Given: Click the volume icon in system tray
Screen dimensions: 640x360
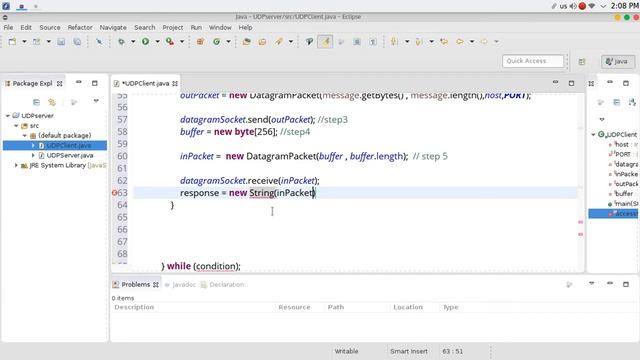Looking at the screenshot, I should (573, 6).
